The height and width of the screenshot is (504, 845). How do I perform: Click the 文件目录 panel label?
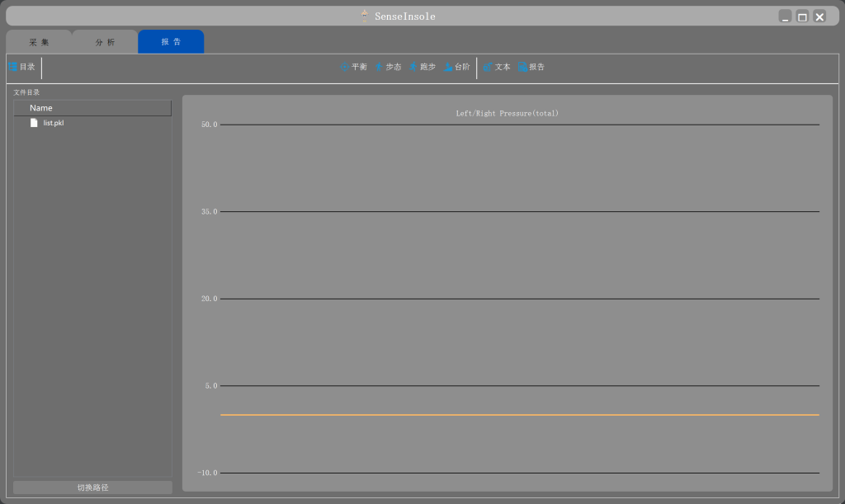click(26, 92)
